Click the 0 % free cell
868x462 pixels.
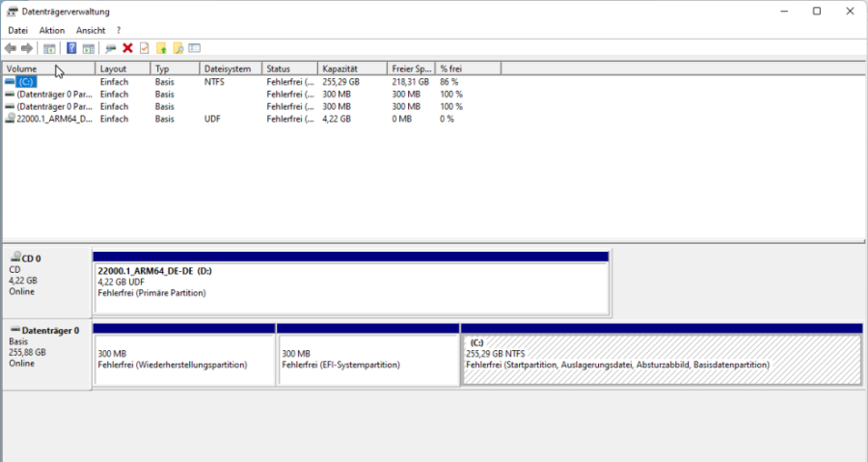tap(447, 119)
